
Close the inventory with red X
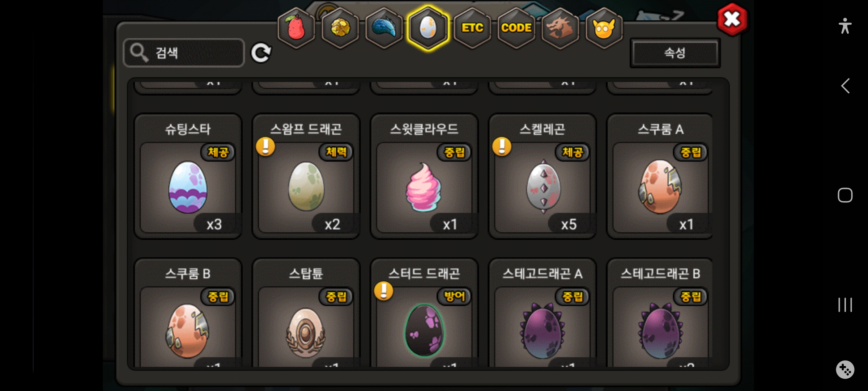point(732,19)
